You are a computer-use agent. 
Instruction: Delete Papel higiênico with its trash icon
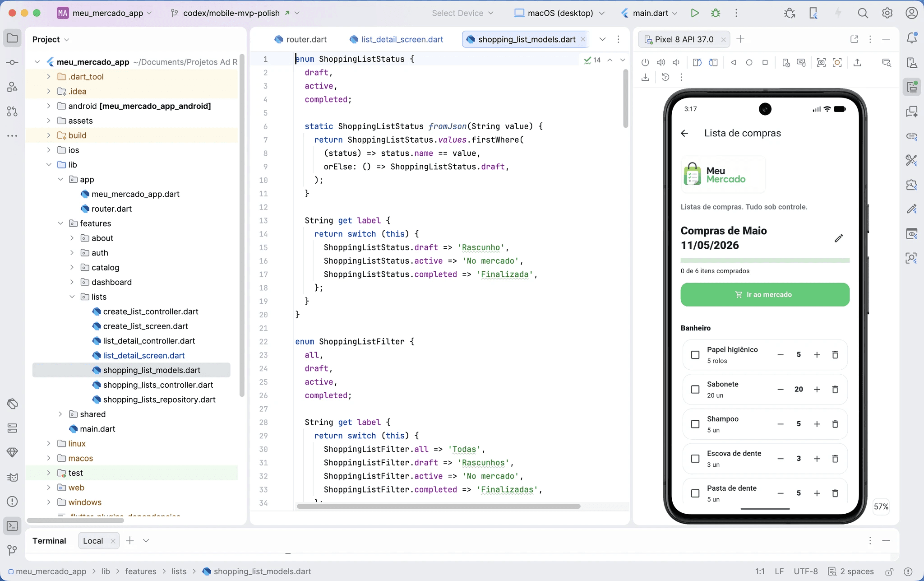(835, 355)
